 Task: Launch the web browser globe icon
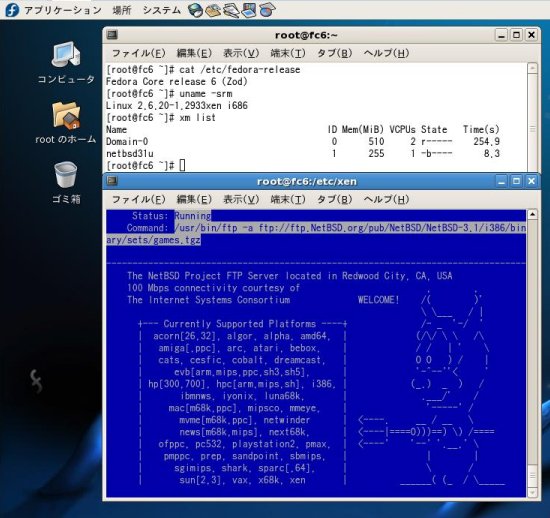point(195,10)
